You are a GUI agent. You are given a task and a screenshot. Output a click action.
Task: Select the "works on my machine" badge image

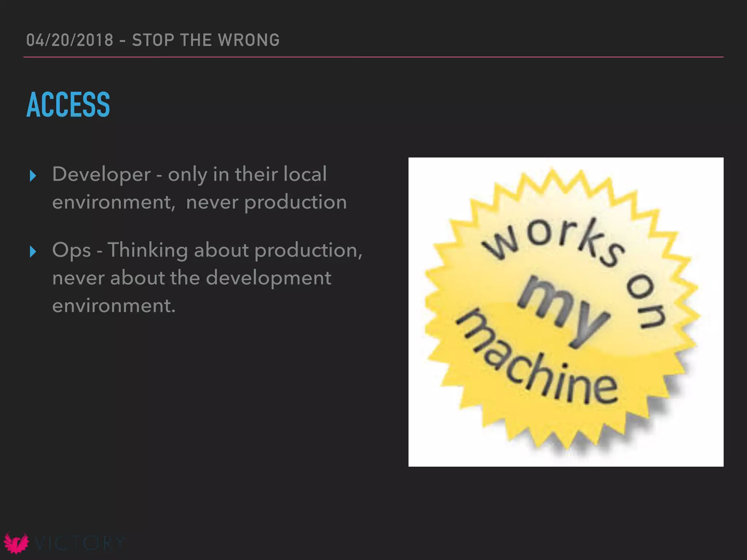click(566, 312)
